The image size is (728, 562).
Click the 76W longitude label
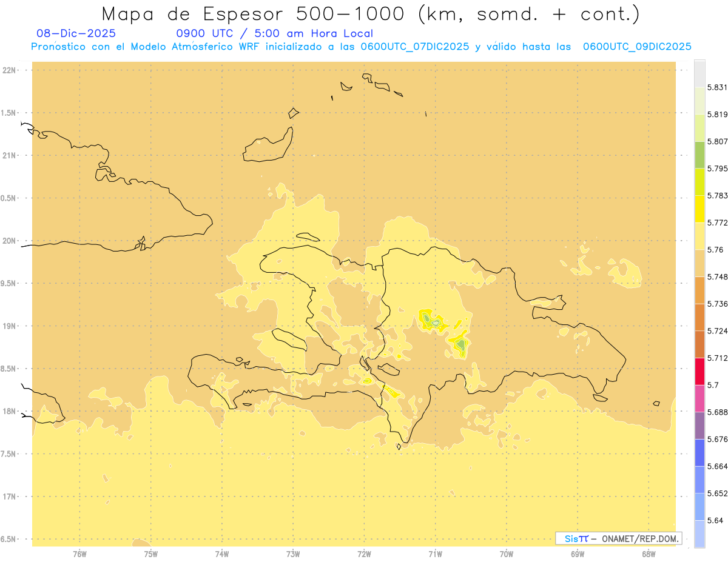(x=80, y=554)
